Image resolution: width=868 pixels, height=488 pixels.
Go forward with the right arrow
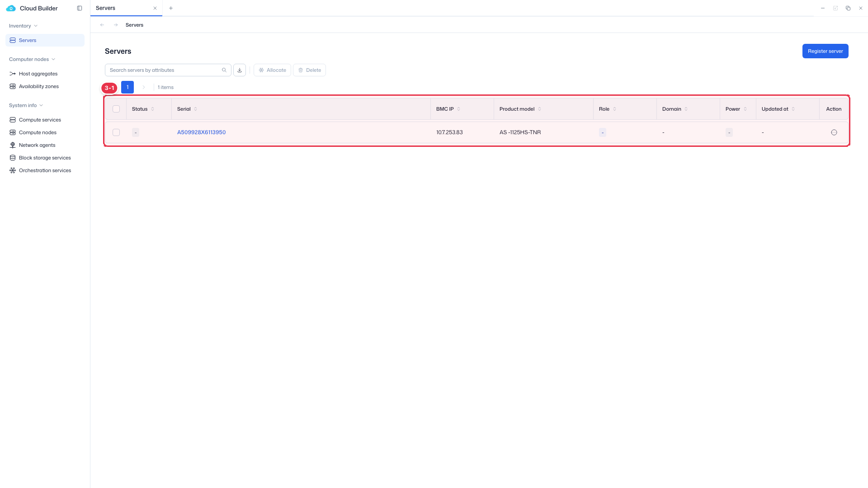click(116, 25)
